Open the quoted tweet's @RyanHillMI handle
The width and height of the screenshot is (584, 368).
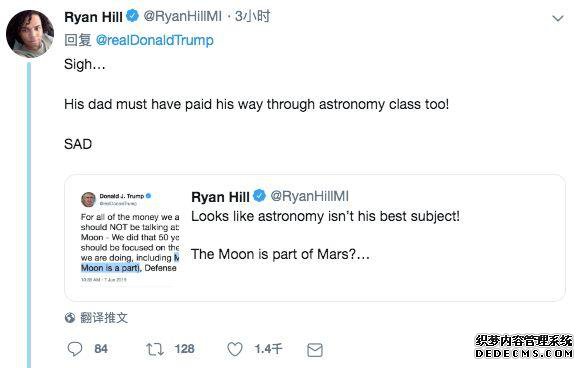pos(310,196)
